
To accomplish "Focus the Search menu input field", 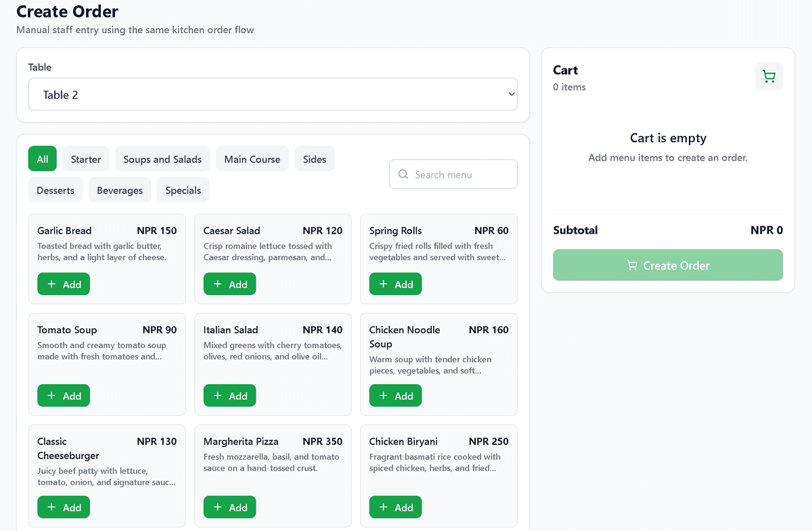I will [453, 174].
